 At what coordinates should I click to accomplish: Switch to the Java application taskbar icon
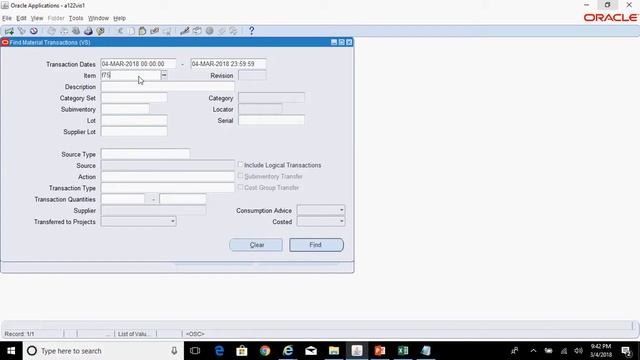(x=357, y=351)
